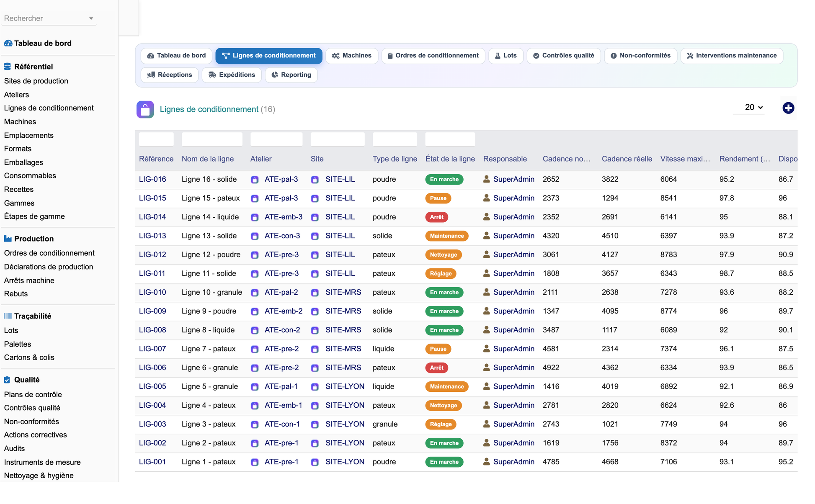Click the user icon in the LIG-002 row
This screenshot has width=815, height=504.
(487, 443)
